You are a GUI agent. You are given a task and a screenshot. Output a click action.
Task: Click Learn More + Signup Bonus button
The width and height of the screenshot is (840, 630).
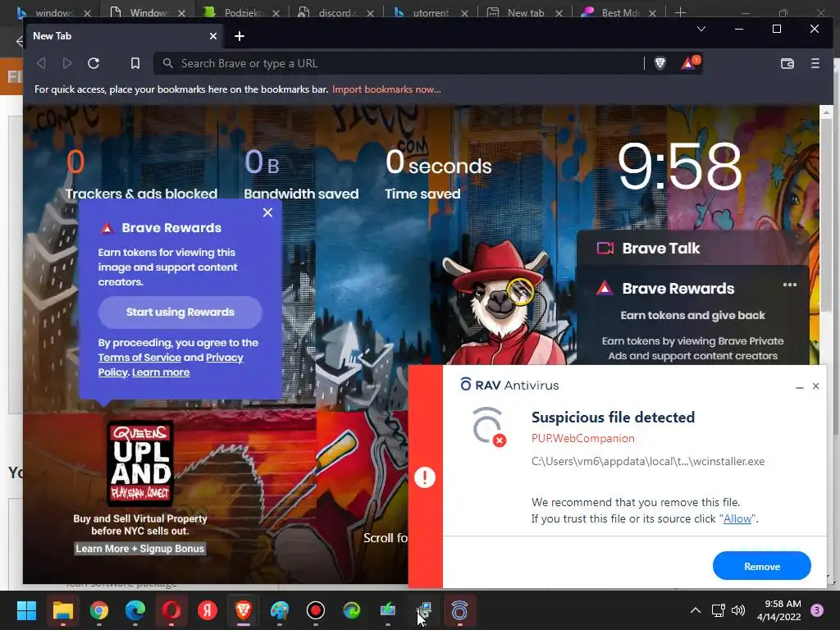(x=139, y=549)
